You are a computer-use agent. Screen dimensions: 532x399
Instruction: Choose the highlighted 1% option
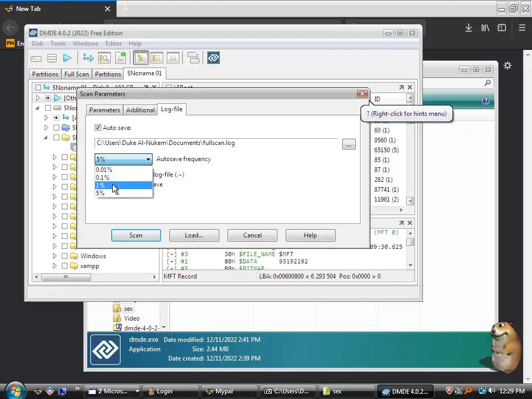[124, 185]
